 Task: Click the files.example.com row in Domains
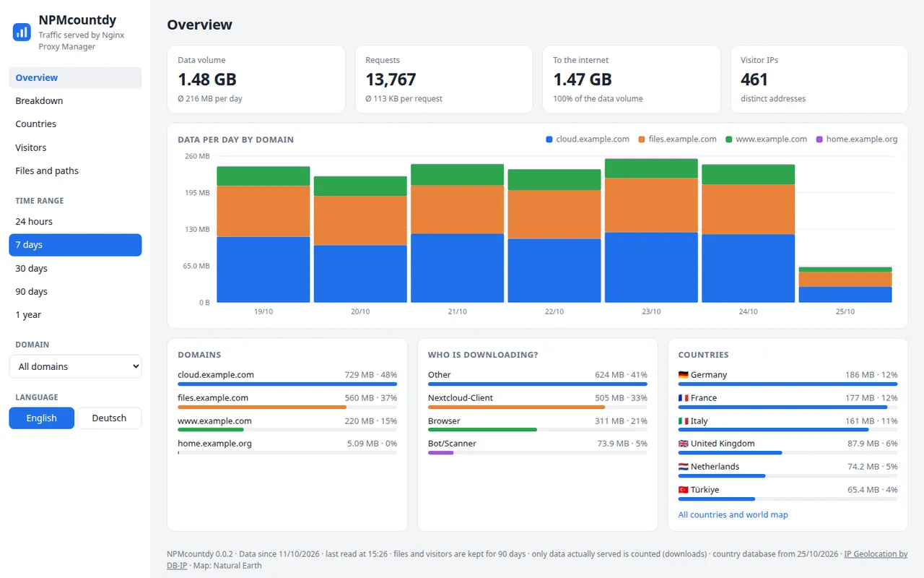[287, 402]
